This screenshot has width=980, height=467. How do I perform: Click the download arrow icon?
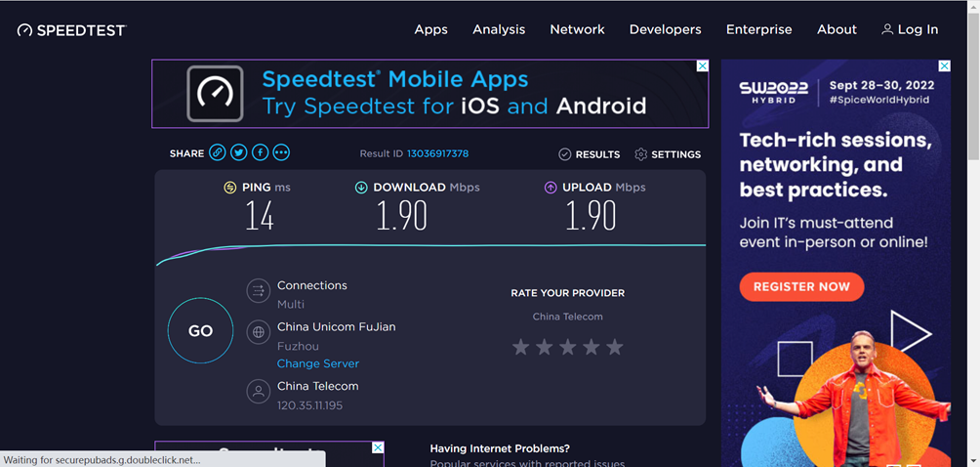coord(361,188)
